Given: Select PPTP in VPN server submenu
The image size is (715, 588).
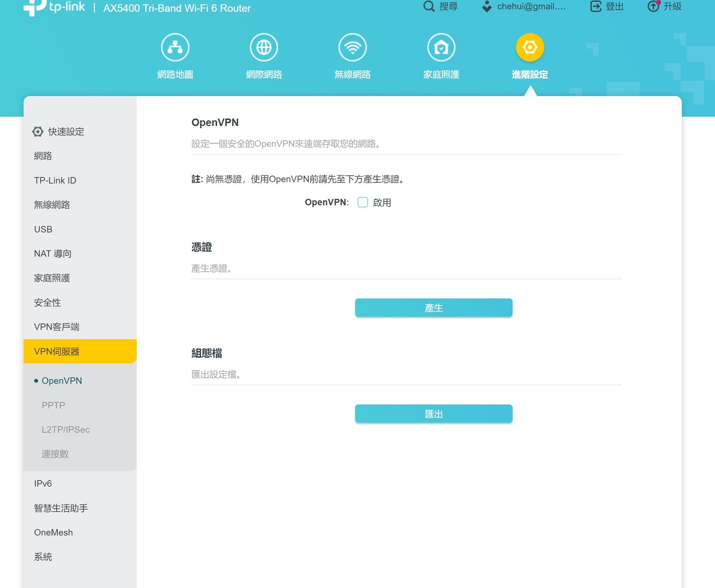Looking at the screenshot, I should pos(53,405).
